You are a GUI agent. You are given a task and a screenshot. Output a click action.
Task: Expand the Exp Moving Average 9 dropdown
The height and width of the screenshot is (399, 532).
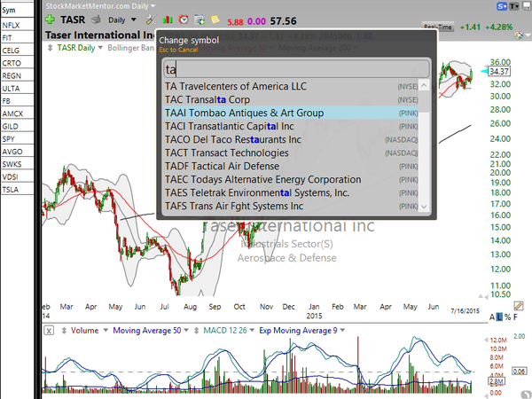click(342, 331)
